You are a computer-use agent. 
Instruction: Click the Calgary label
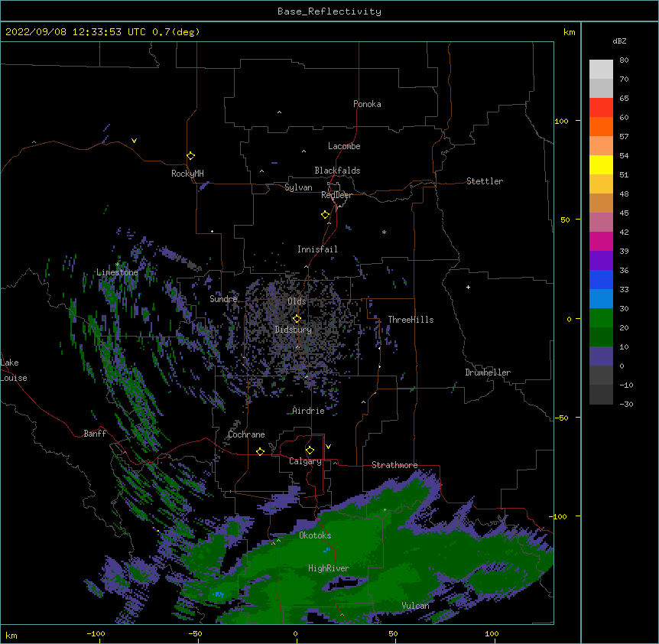pos(305,461)
